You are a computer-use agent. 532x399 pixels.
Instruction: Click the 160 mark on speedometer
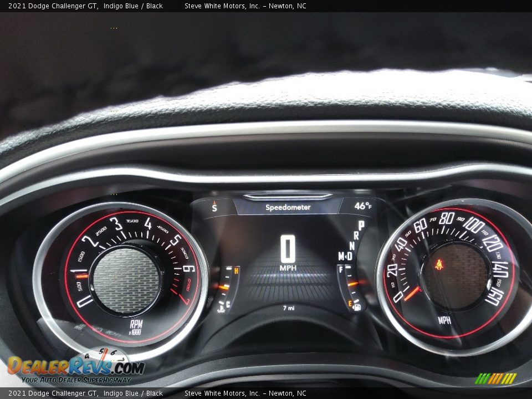pyautogui.click(x=495, y=296)
